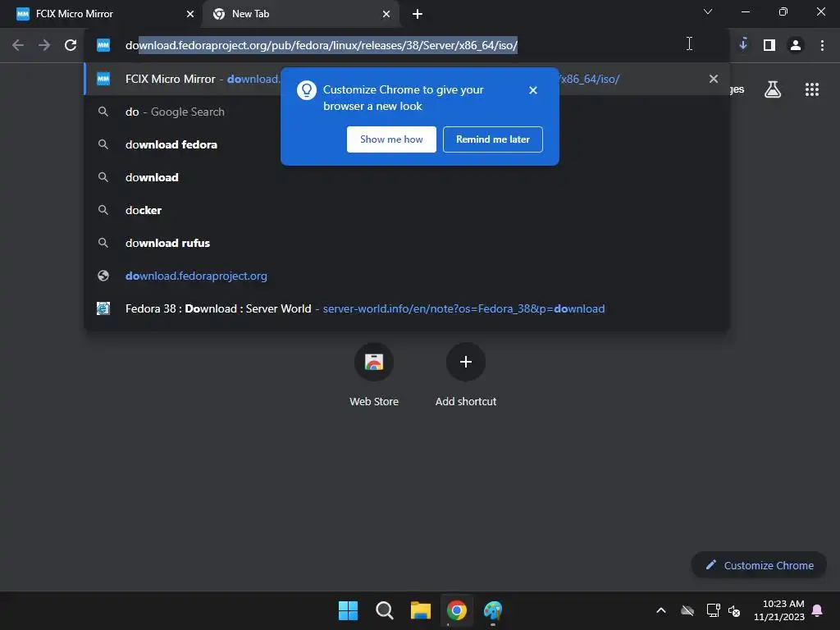Click the address bar URL text

(322, 45)
